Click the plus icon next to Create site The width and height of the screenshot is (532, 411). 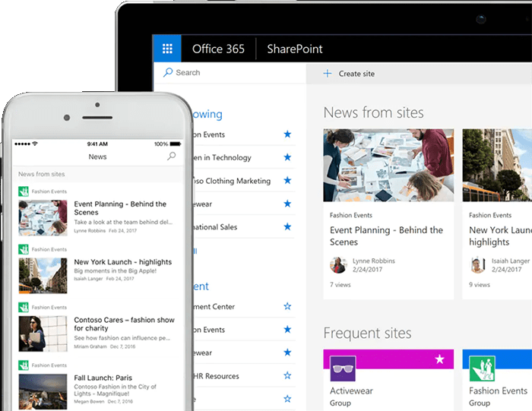pos(328,73)
